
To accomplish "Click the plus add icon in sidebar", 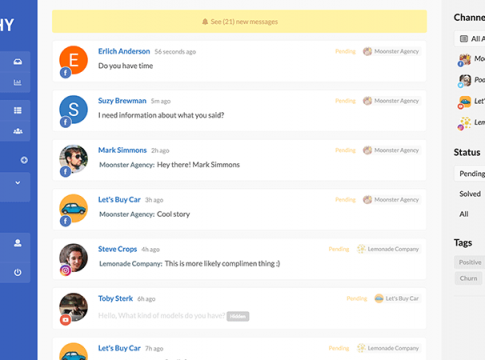I will [x=24, y=160].
